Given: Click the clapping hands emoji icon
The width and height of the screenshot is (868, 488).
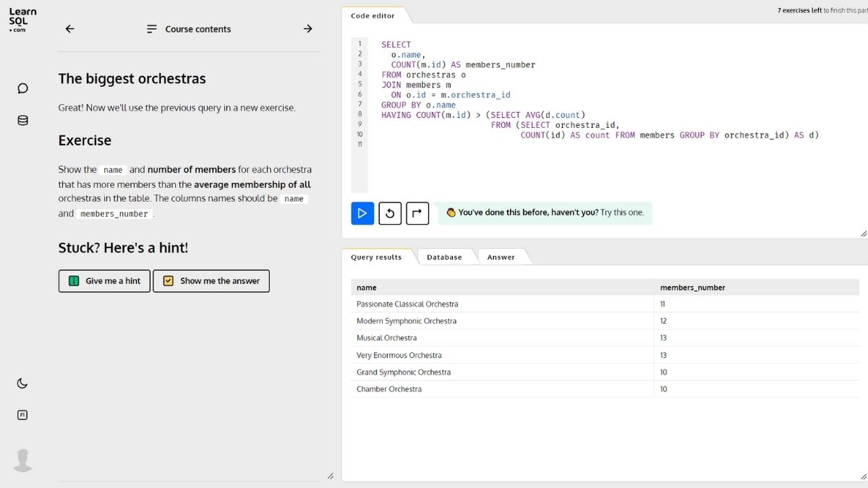Looking at the screenshot, I should (x=451, y=213).
